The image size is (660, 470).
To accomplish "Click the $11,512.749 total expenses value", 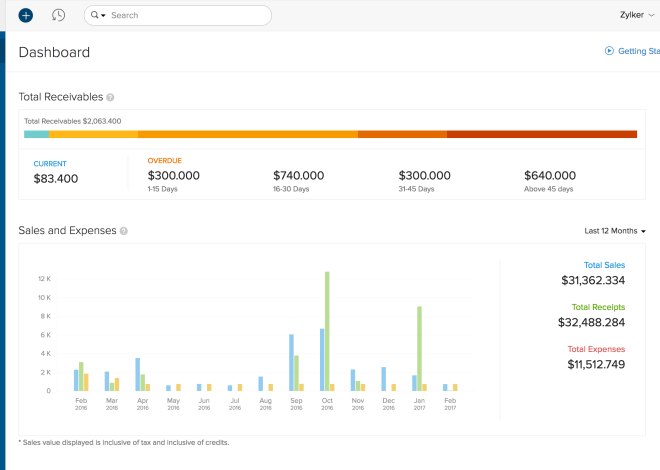I will tap(596, 364).
